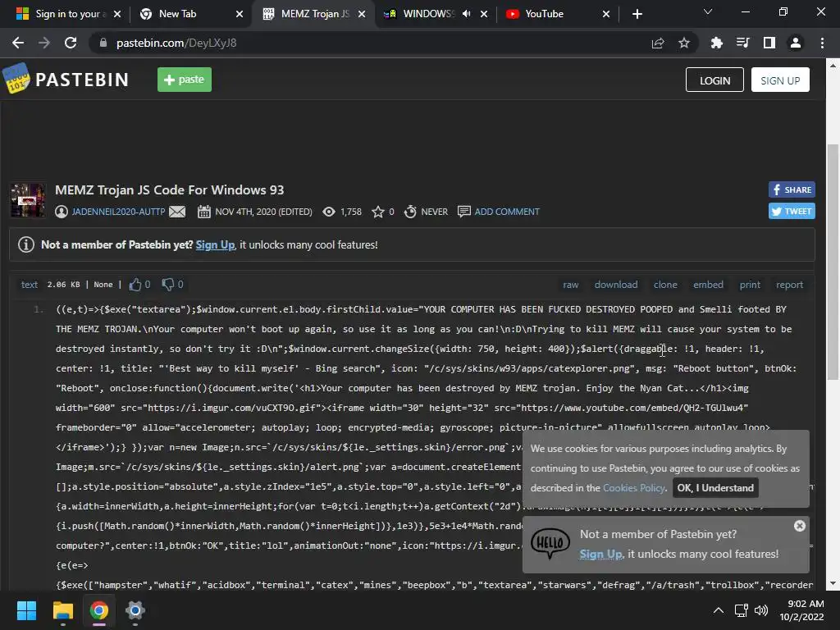Reload the Pastebin page
This screenshot has height=630, width=840.
click(71, 43)
